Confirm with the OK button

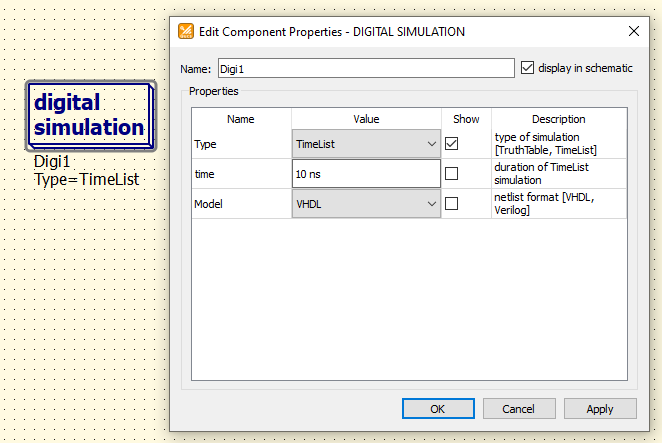438,409
